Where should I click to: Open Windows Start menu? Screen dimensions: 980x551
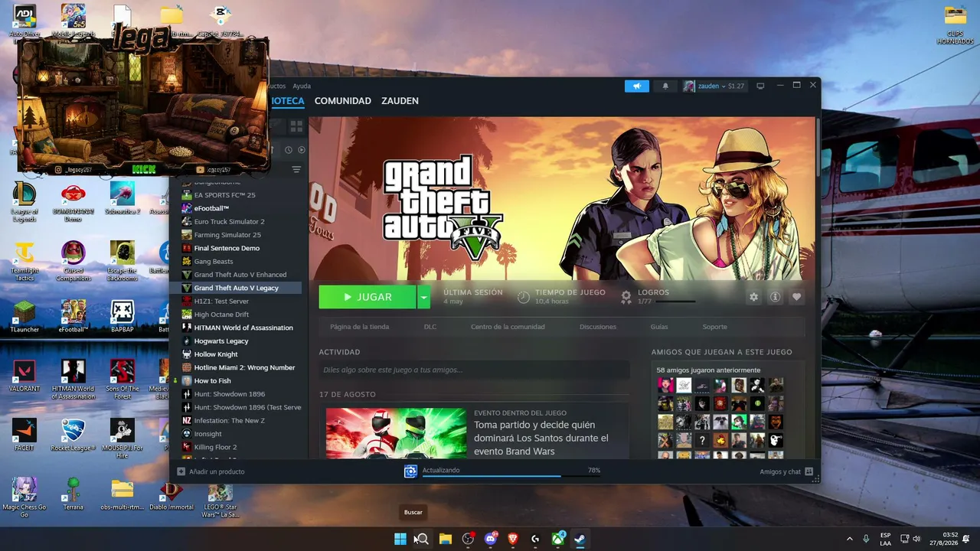coord(400,539)
